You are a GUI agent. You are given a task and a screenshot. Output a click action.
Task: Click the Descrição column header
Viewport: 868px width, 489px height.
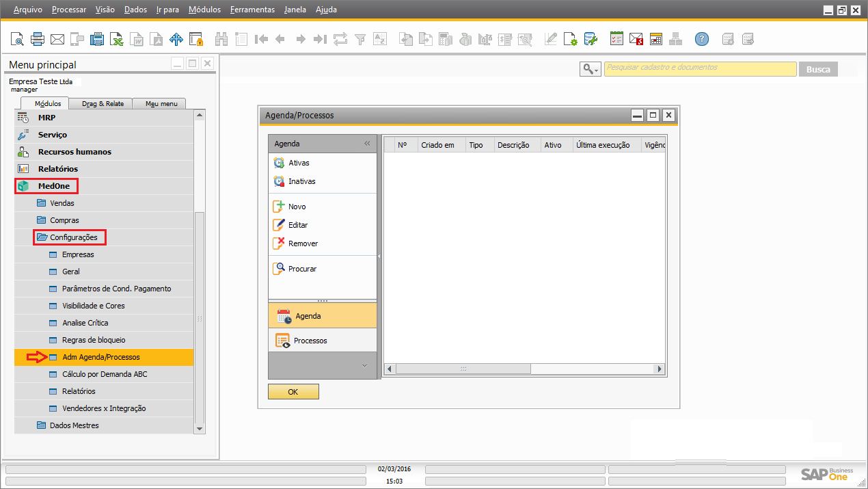pyautogui.click(x=517, y=145)
